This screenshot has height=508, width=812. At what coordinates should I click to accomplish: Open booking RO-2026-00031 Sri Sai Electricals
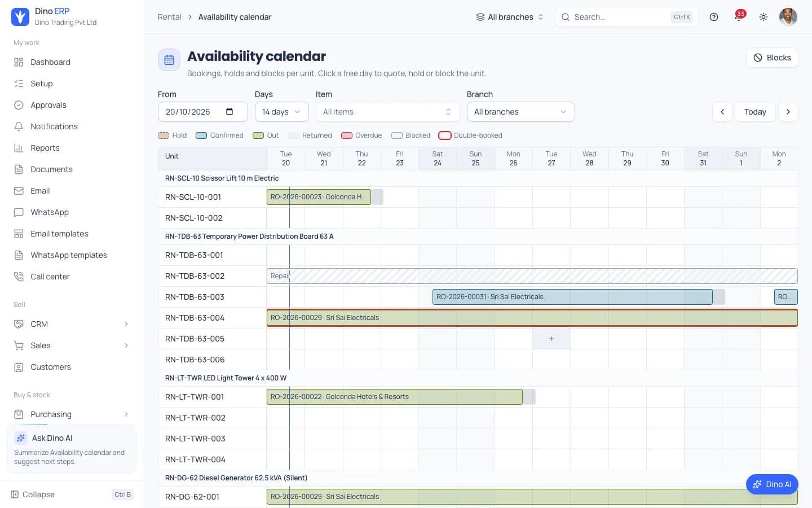click(x=572, y=297)
